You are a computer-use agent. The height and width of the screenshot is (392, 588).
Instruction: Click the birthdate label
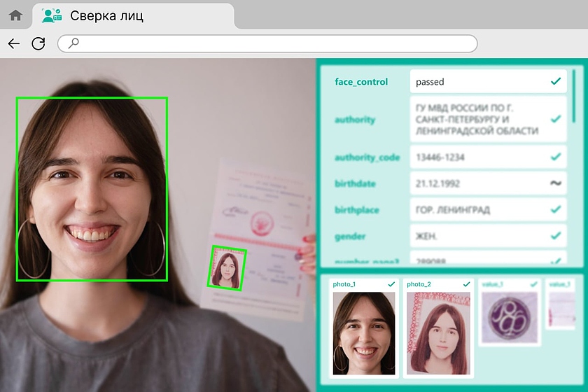point(355,183)
